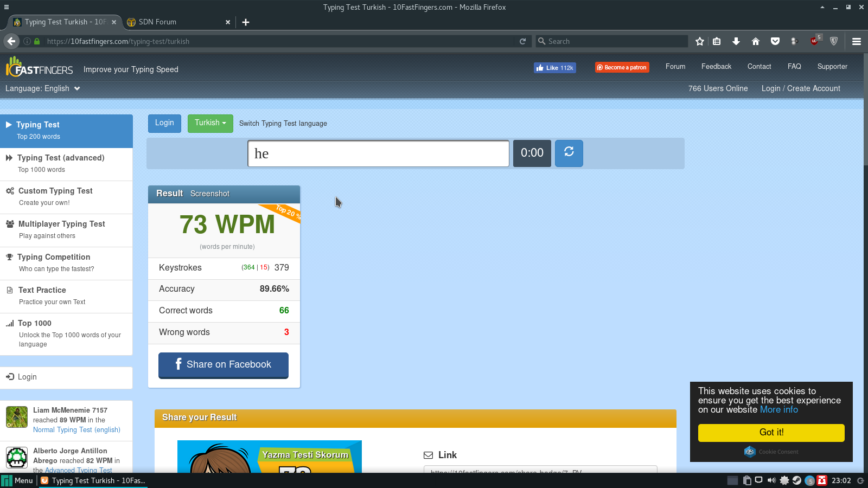Switch to the Screenshot tab in Result panel
This screenshot has width=868, height=488.
tap(210, 194)
